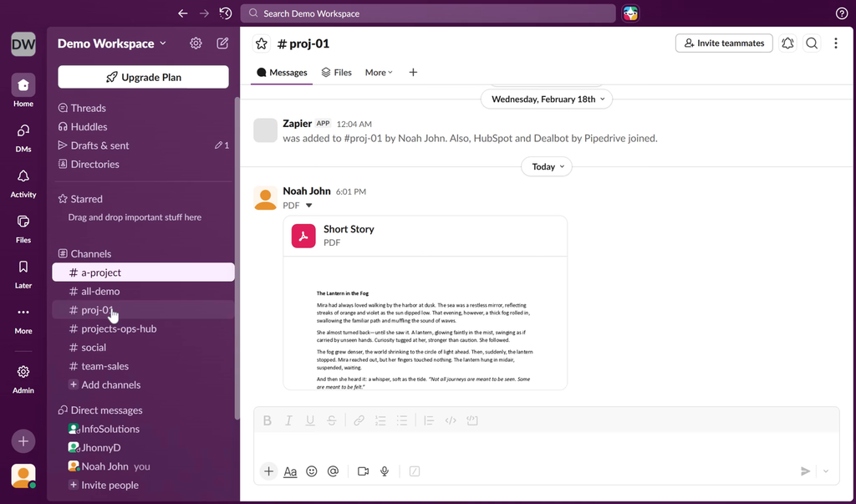This screenshot has width=856, height=504.
Task: Record a video clip
Action: (x=363, y=471)
